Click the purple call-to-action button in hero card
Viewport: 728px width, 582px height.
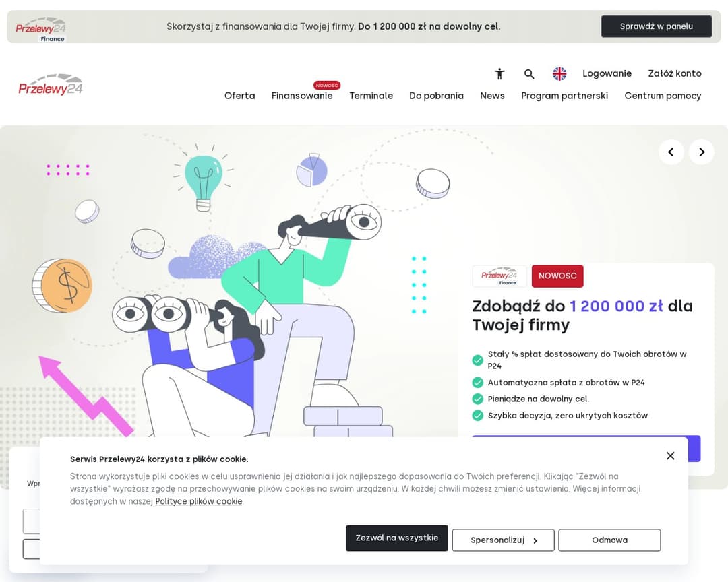pos(586,449)
